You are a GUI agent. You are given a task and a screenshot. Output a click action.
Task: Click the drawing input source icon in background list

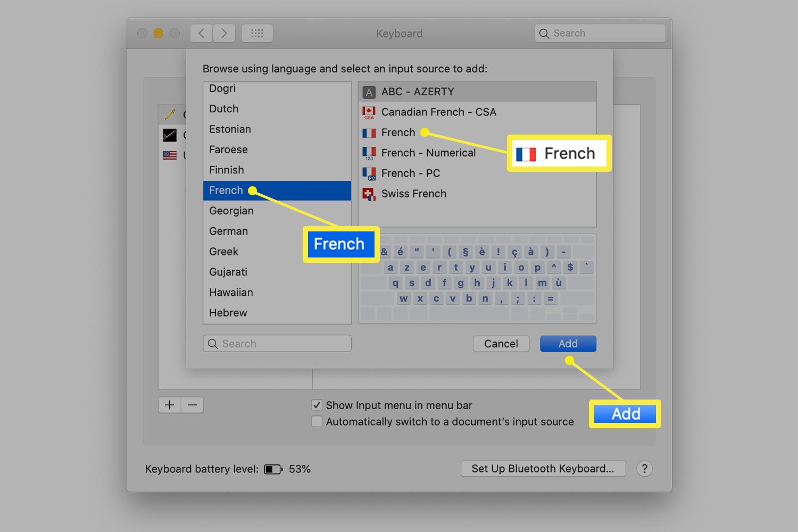170,135
